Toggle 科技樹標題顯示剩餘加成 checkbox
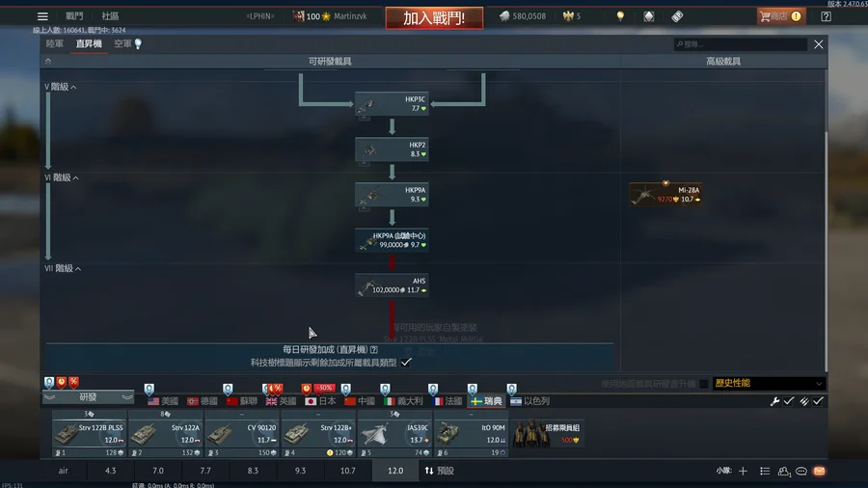The height and width of the screenshot is (488, 868). click(x=406, y=363)
